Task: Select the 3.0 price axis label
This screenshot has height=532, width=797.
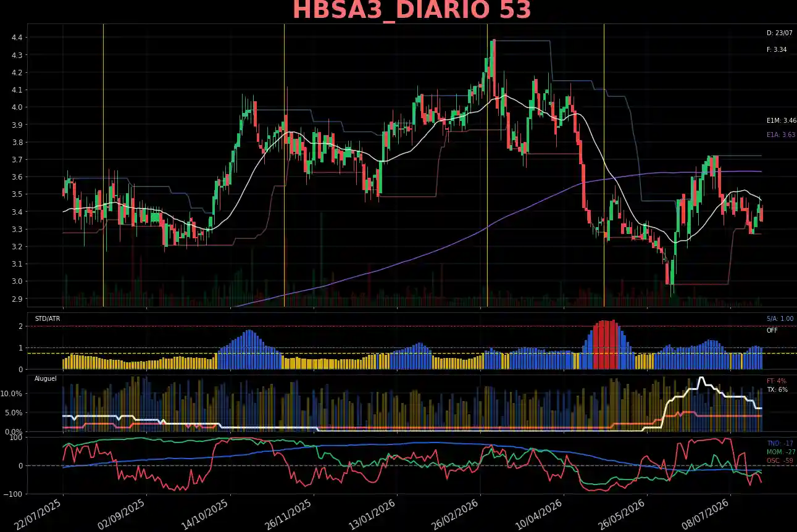Action: [x=17, y=281]
